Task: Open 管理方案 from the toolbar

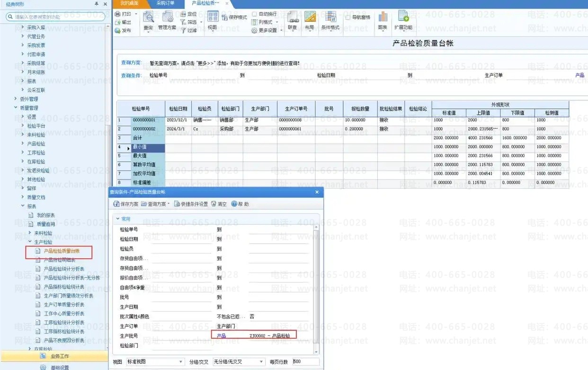Action: (167, 21)
